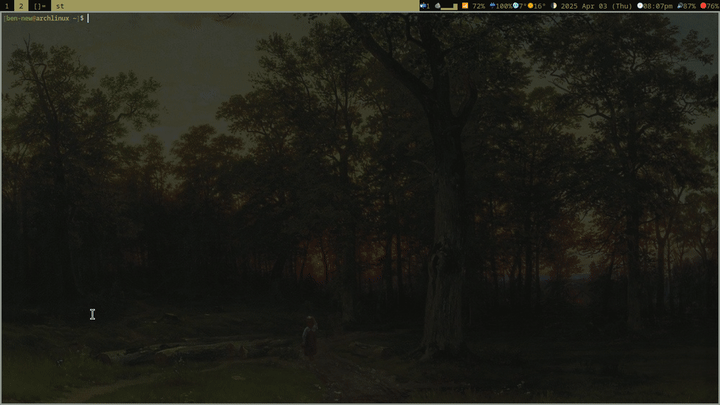Click the moon phase icon
This screenshot has height=405, width=720.
click(554, 6)
